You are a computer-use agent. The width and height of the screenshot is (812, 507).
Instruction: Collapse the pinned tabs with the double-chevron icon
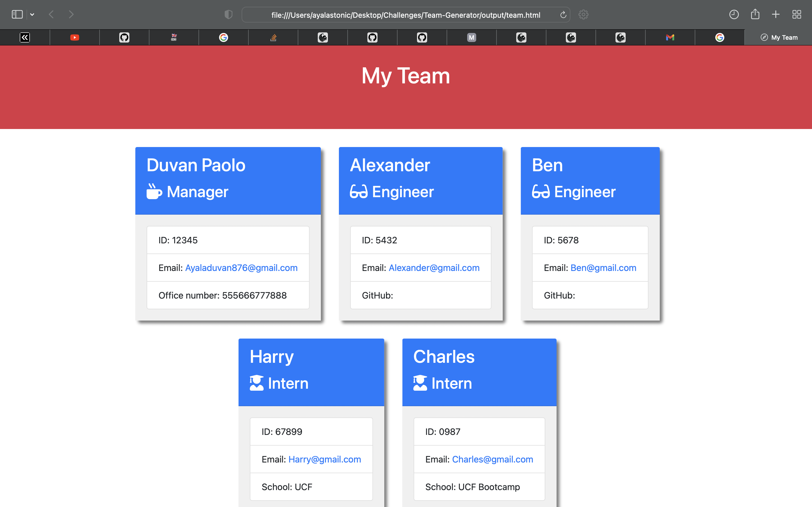[25, 37]
